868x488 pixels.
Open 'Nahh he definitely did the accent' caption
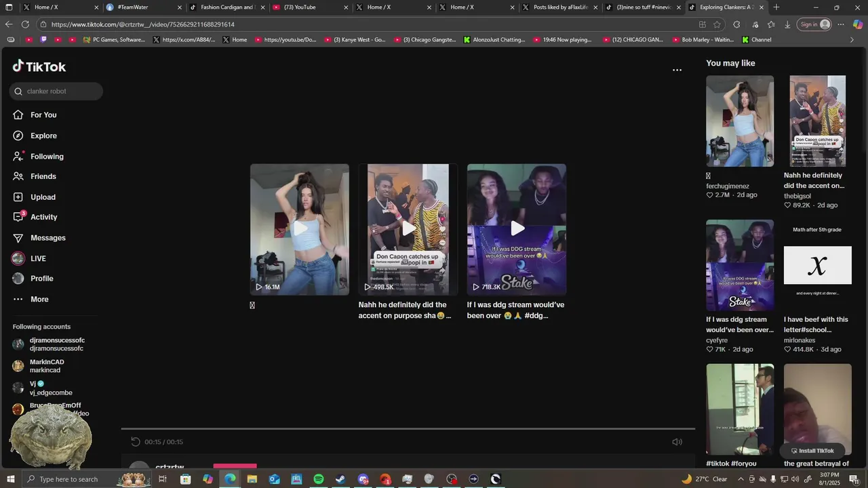click(x=405, y=310)
